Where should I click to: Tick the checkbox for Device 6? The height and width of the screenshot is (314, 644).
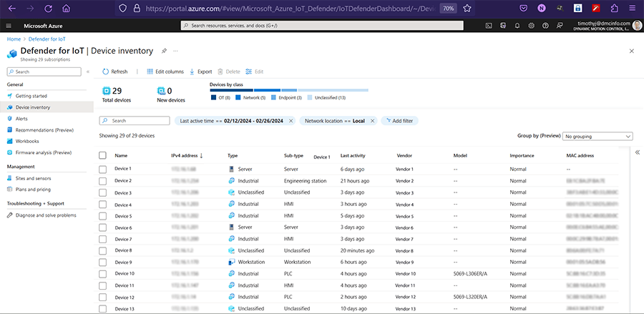click(102, 227)
